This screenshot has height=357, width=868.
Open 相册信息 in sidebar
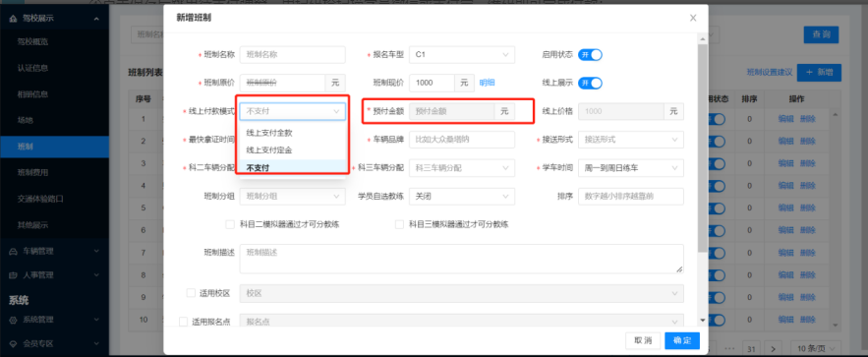tap(31, 94)
